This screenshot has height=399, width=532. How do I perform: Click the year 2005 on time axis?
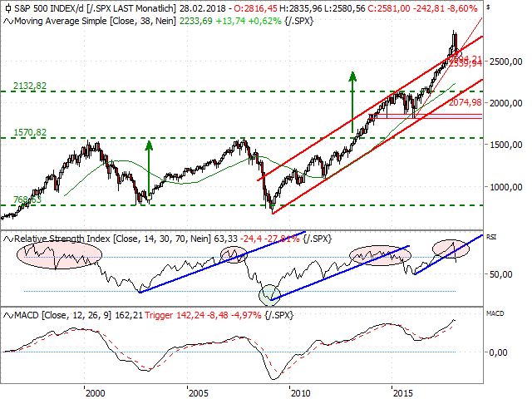click(198, 393)
